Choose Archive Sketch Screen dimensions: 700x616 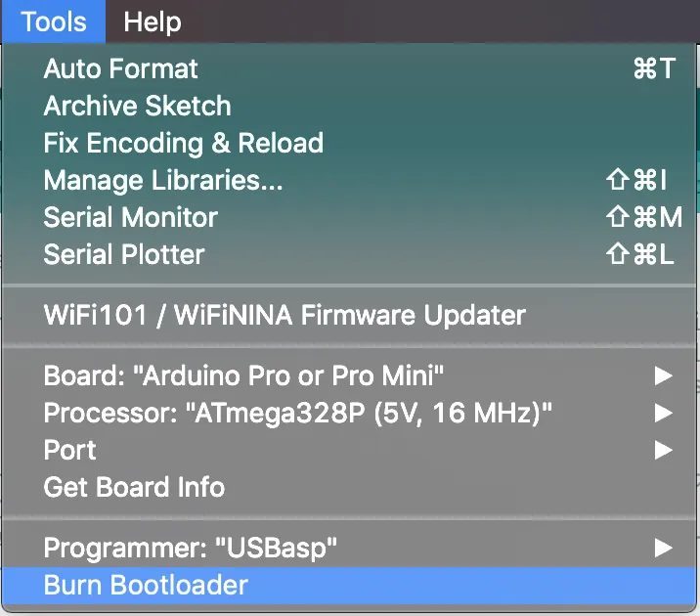click(x=137, y=106)
